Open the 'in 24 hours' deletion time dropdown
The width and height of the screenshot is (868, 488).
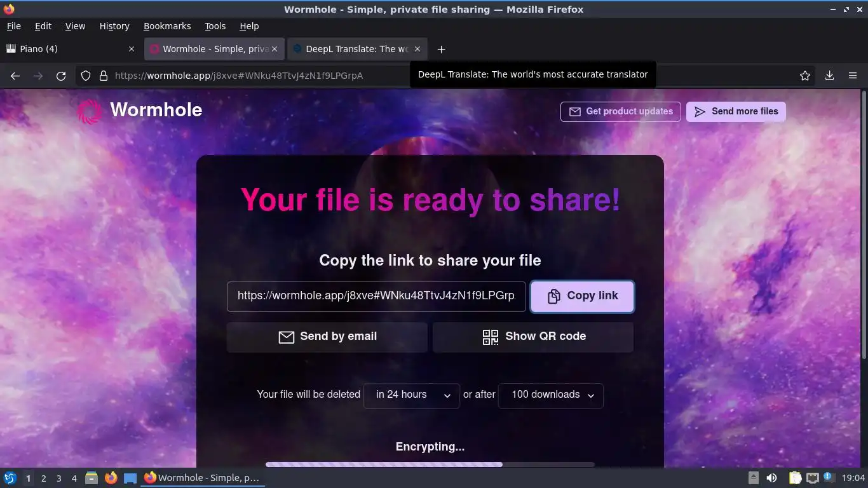412,395
